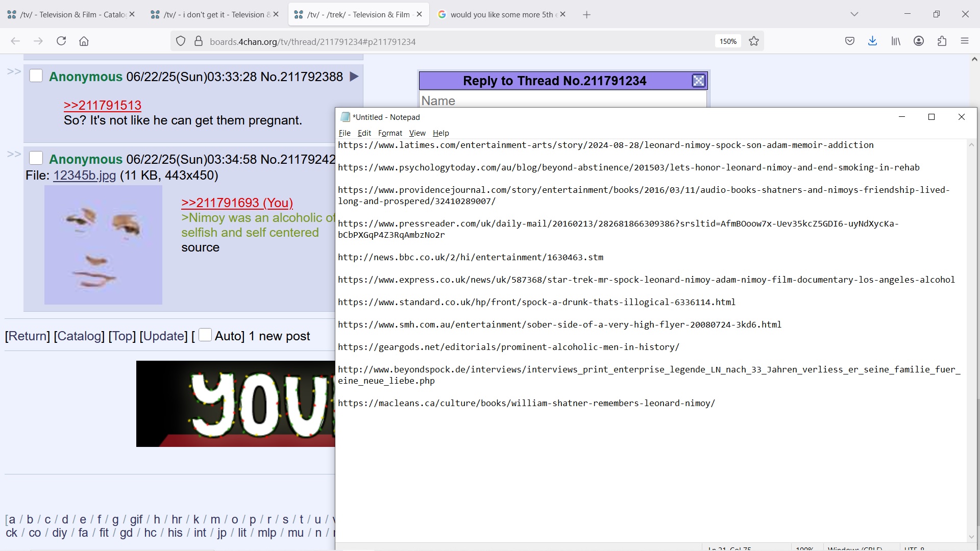Close the quick reply form

coord(698,81)
